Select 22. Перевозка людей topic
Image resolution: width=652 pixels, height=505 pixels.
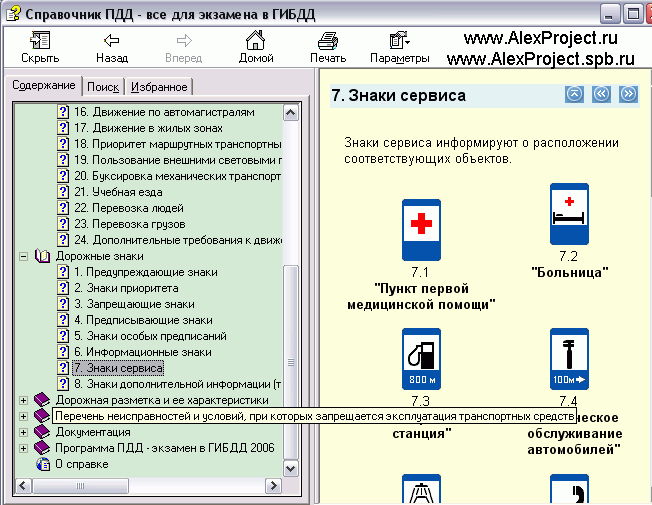(x=129, y=208)
